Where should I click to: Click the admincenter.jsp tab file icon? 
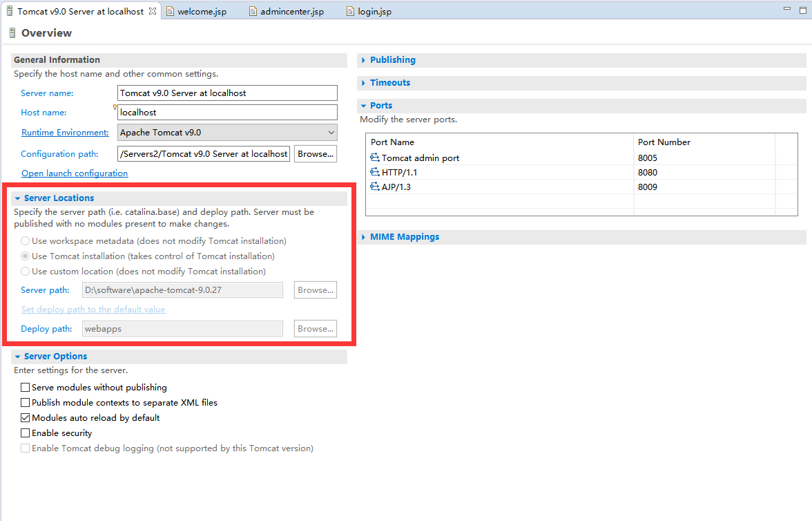click(x=253, y=11)
